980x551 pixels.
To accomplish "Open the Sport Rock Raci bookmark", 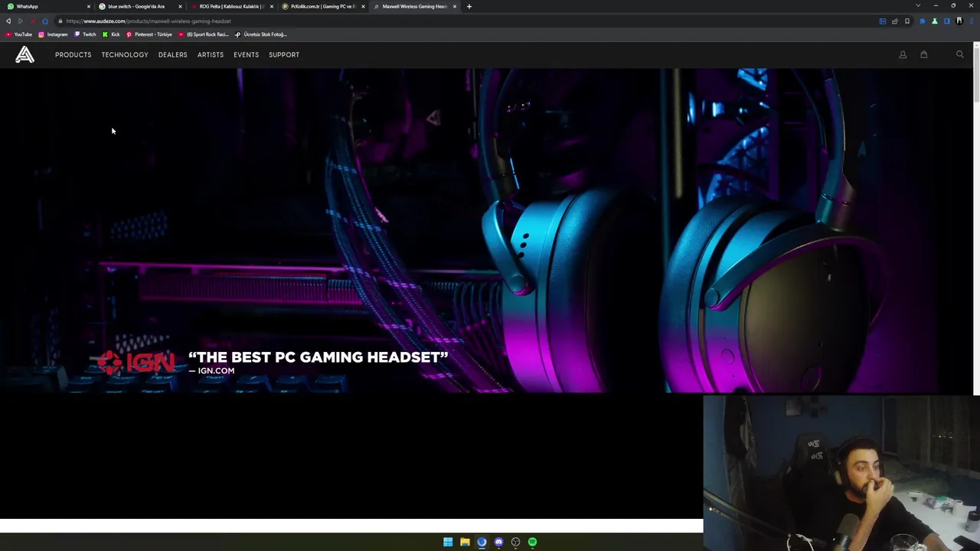I will [x=204, y=34].
